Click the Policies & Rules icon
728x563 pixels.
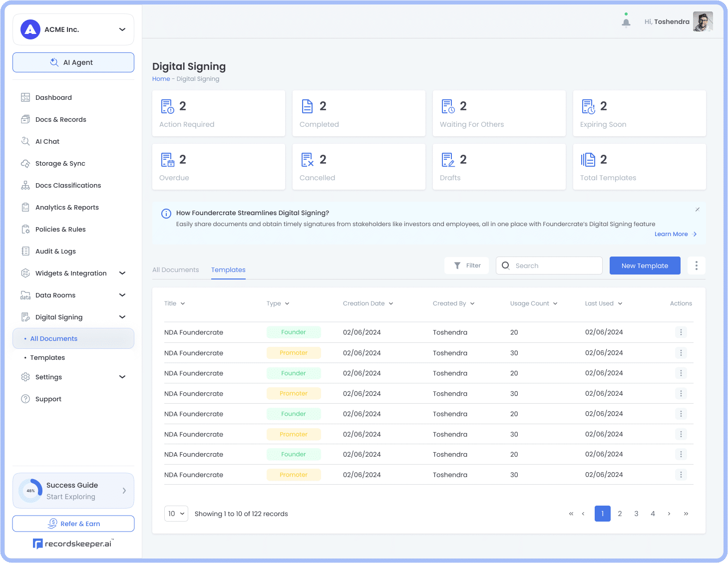click(25, 229)
